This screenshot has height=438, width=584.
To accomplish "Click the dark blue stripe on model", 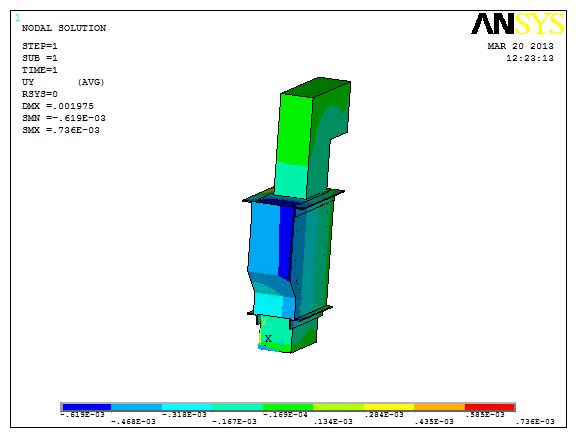I will pos(285,241).
